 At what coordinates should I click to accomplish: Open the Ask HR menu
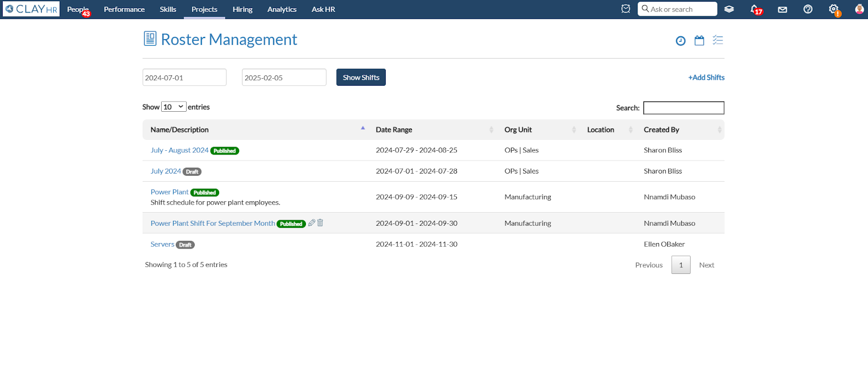tap(323, 9)
